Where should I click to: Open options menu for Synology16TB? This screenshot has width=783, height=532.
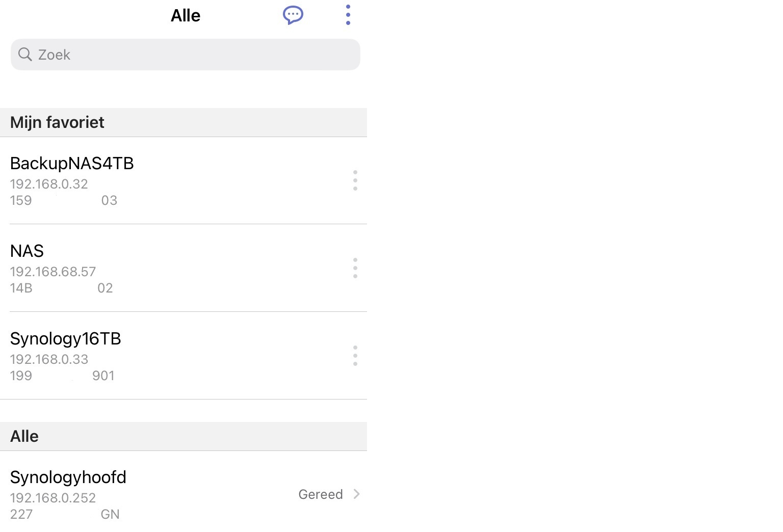tap(355, 356)
